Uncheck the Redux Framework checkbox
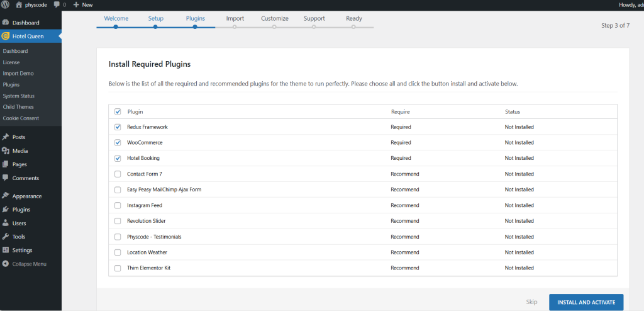 coord(118,127)
